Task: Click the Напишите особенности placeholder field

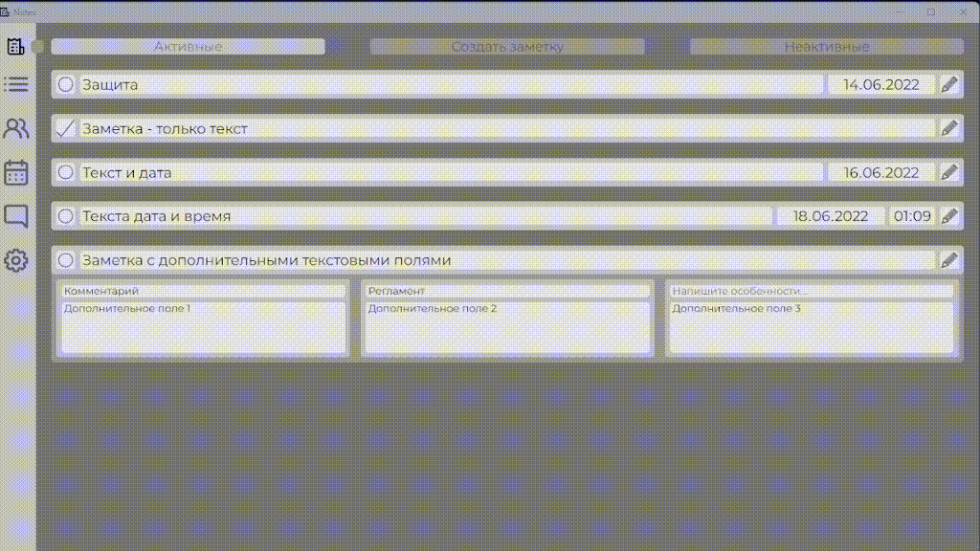Action: tap(812, 291)
